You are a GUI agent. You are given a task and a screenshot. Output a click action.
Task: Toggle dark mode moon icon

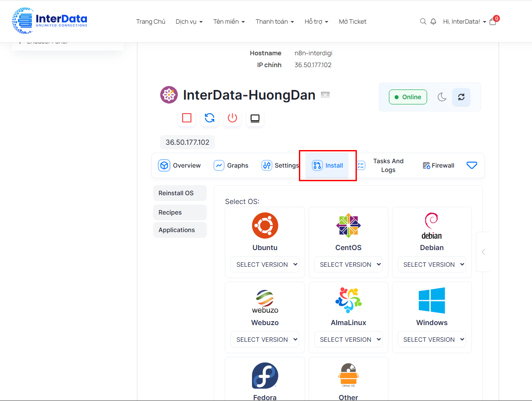(442, 97)
